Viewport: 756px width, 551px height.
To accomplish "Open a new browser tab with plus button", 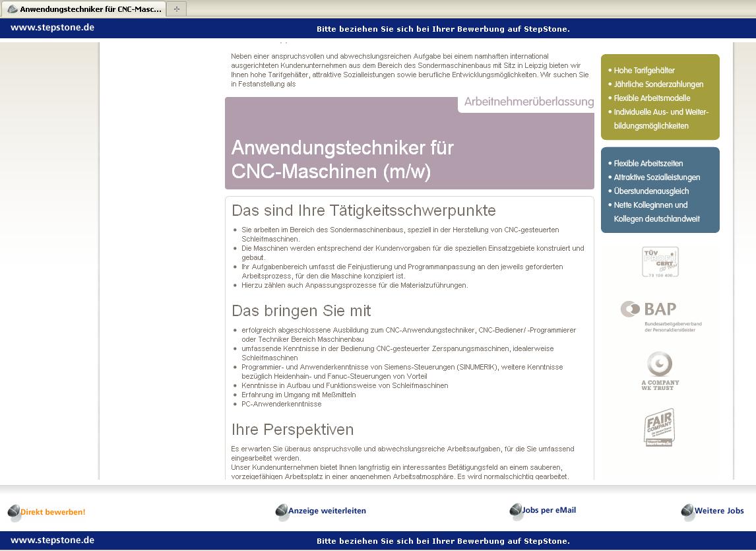I will click(176, 9).
